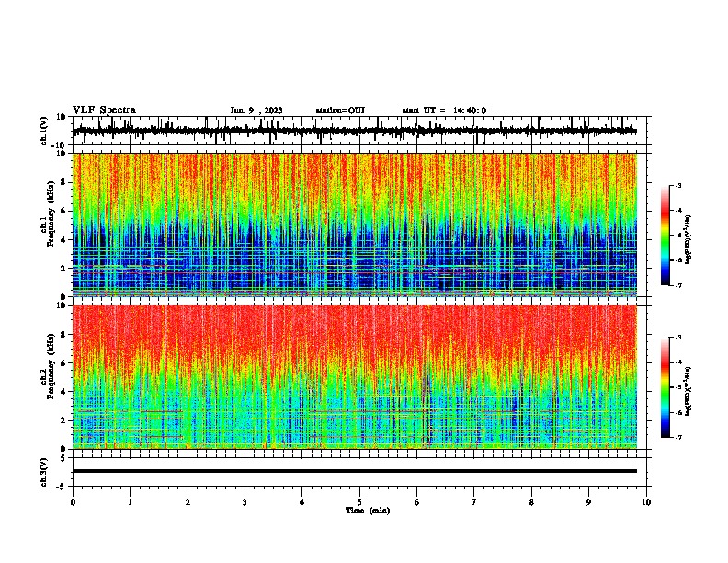
Task: Click the 'ch.1(V)' waveform axis label
Action: (44, 131)
